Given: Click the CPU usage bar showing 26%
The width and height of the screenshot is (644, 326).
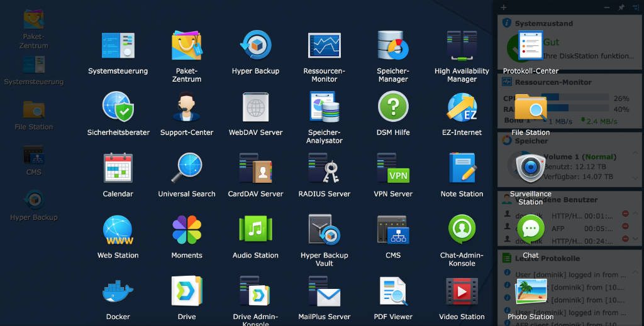Looking at the screenshot, I should coord(574,97).
